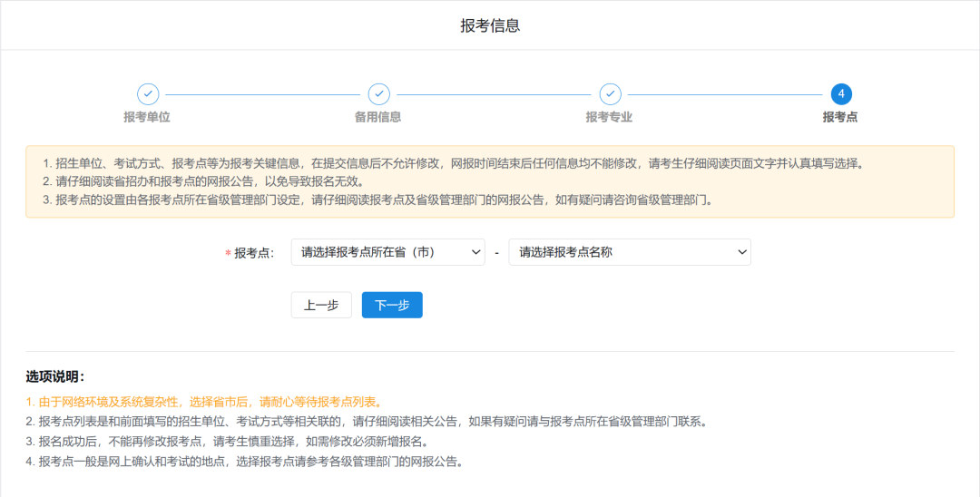This screenshot has height=497, width=980.
Task: Click the orange note about 网络环境及系统复杂性
Action: pyautogui.click(x=204, y=402)
